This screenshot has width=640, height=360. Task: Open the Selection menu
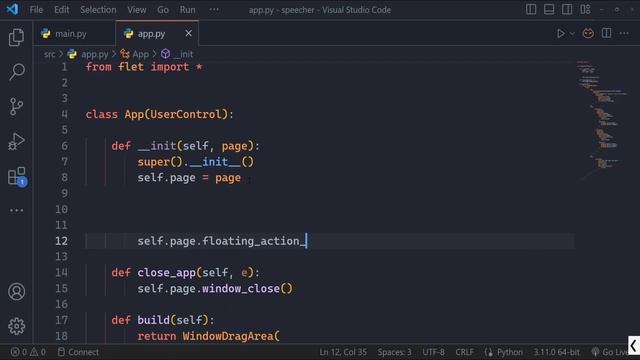(98, 10)
